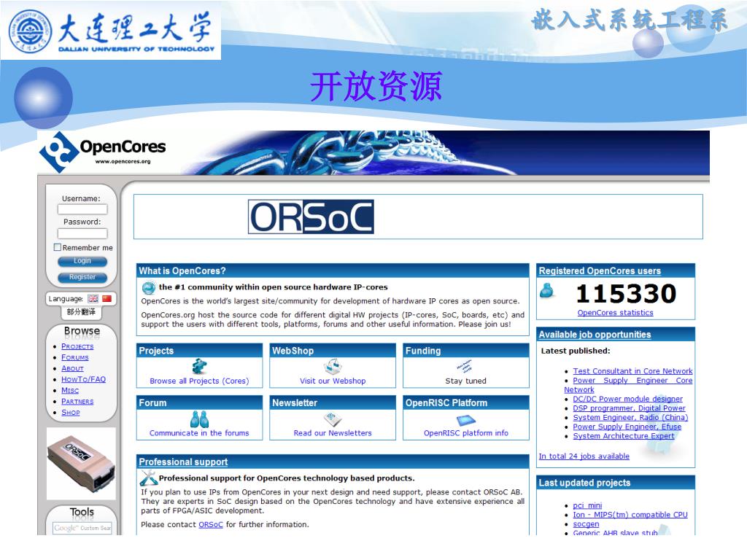
Task: Open DSP programmer, Digital Power job
Action: point(629,408)
